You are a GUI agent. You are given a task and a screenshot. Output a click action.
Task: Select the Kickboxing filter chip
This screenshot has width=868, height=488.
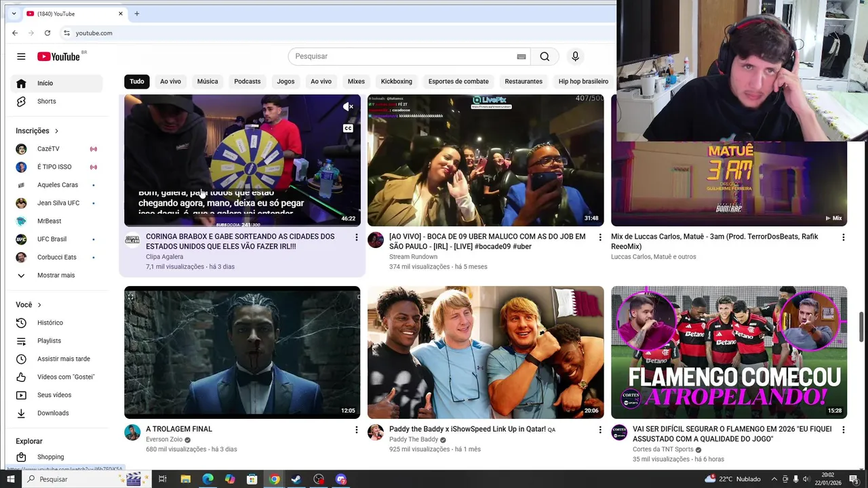397,81
